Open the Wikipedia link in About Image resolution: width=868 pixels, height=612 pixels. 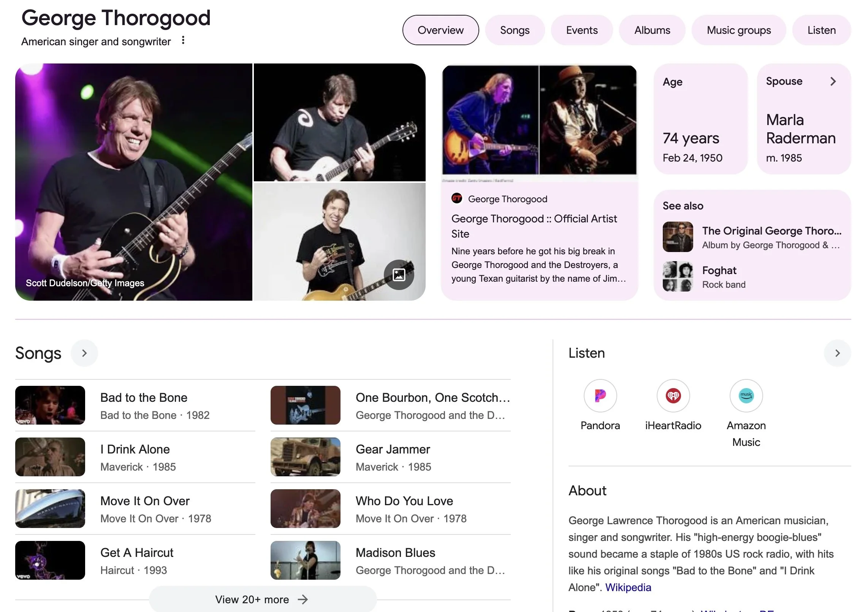[628, 587]
